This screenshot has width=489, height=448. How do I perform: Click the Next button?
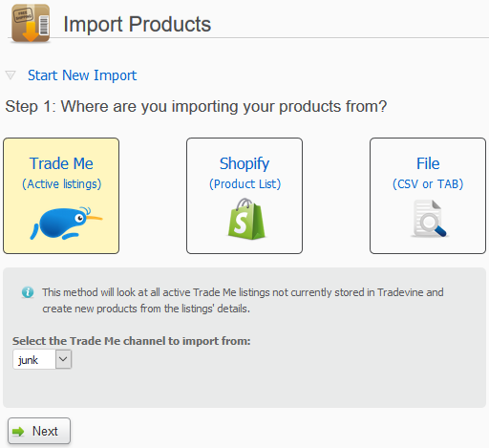coord(39,431)
